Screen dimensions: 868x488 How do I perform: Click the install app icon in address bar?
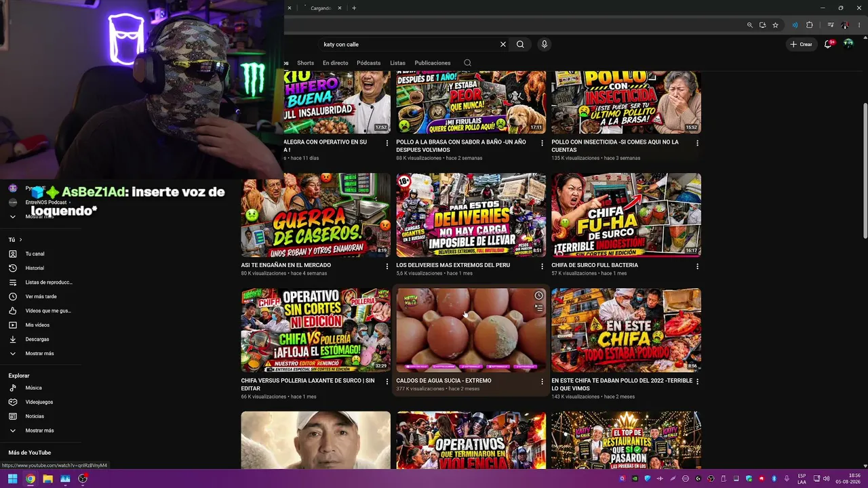(x=762, y=25)
